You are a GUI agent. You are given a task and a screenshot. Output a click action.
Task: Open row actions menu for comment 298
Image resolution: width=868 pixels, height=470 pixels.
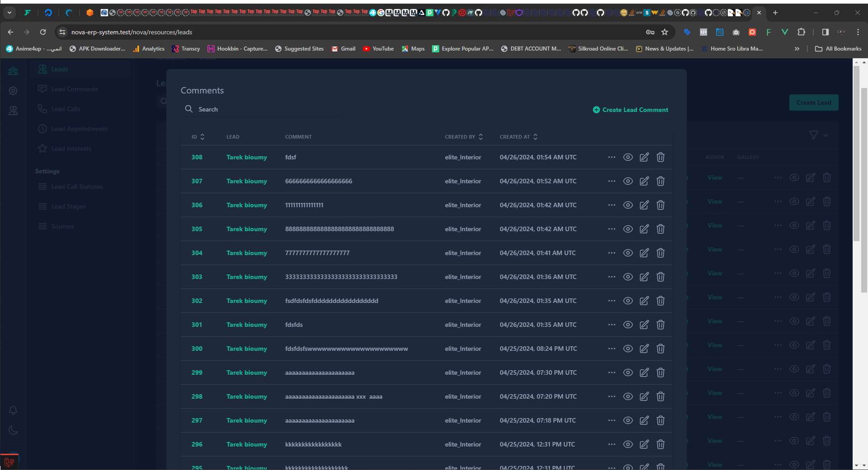point(611,396)
